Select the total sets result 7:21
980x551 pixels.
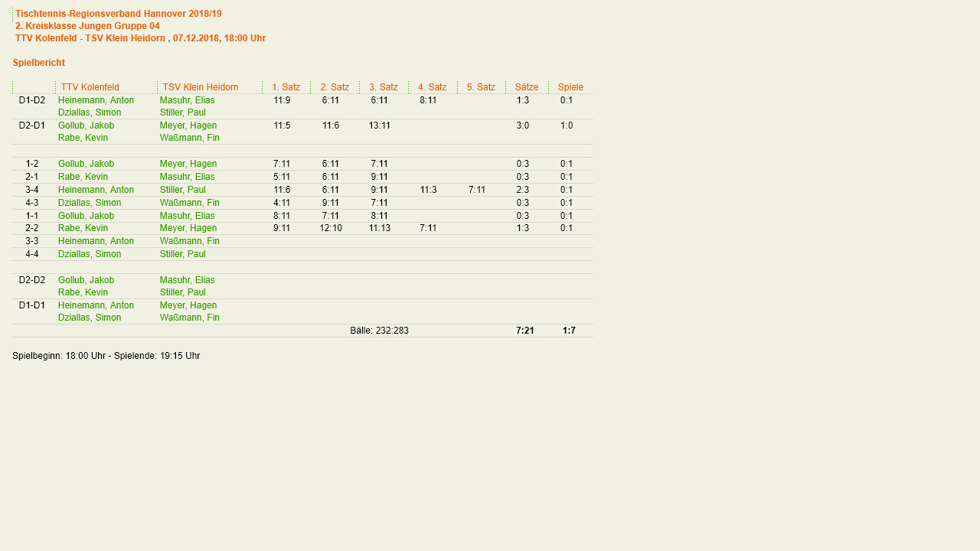pos(525,331)
